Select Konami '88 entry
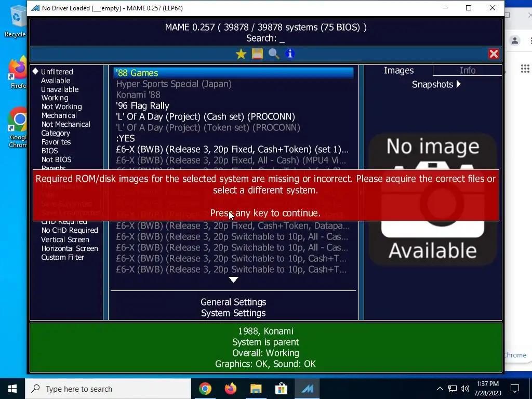The height and width of the screenshot is (399, 532). (x=233, y=95)
